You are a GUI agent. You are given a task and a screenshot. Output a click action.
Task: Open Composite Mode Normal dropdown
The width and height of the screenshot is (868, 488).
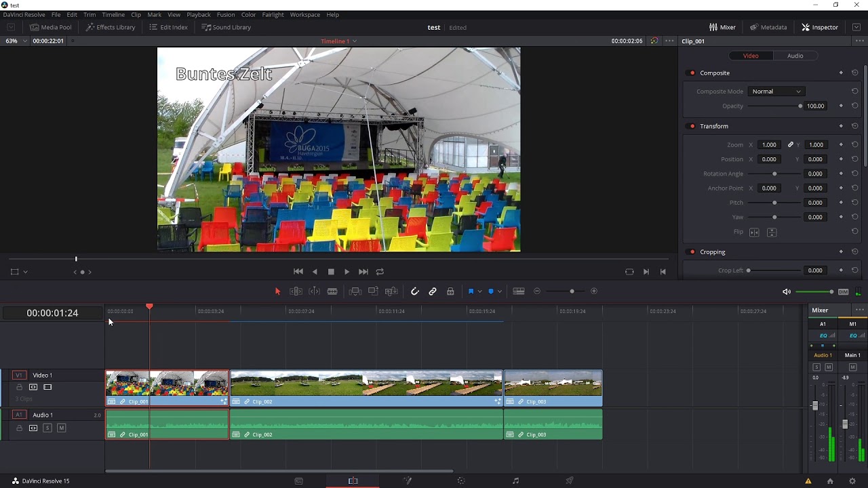click(x=776, y=91)
